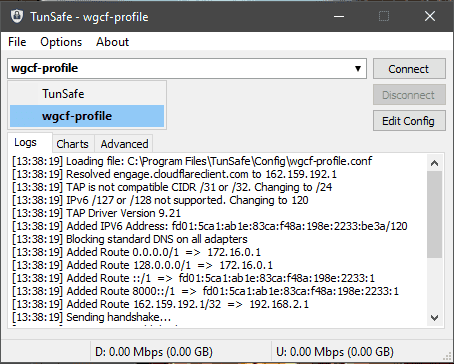Click the 'Added IPV6 Address' log line

[210, 226]
